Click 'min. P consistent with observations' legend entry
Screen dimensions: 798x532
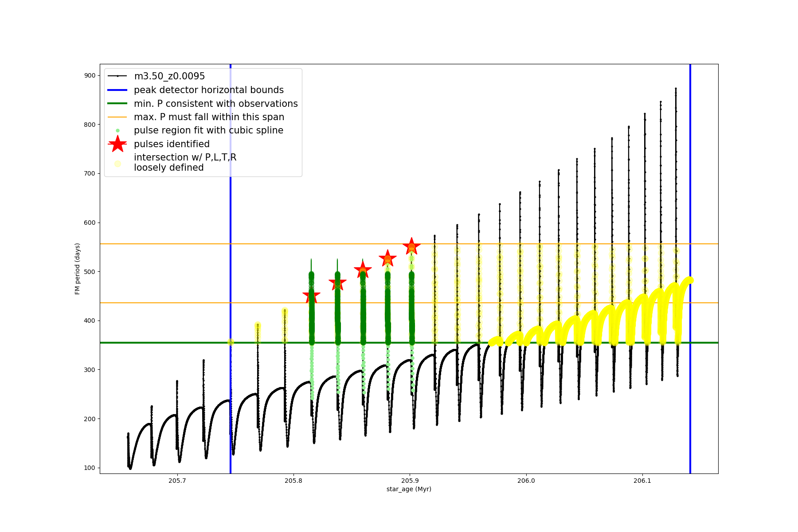pyautogui.click(x=215, y=104)
